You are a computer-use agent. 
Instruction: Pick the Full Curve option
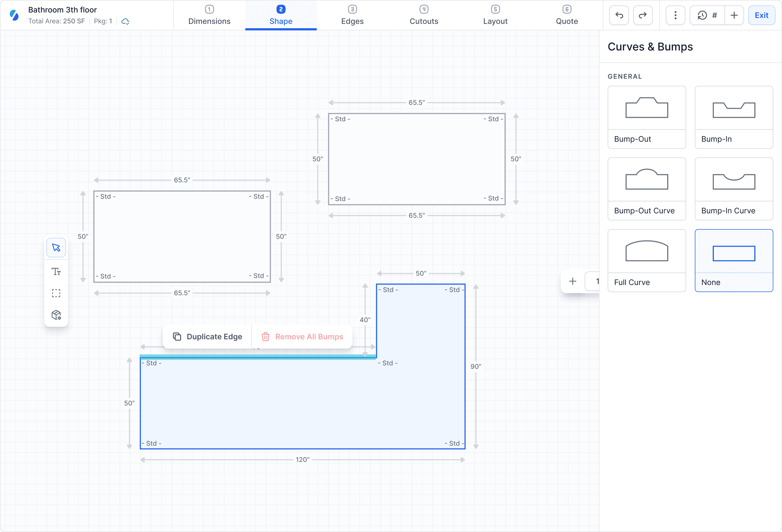tap(647, 260)
